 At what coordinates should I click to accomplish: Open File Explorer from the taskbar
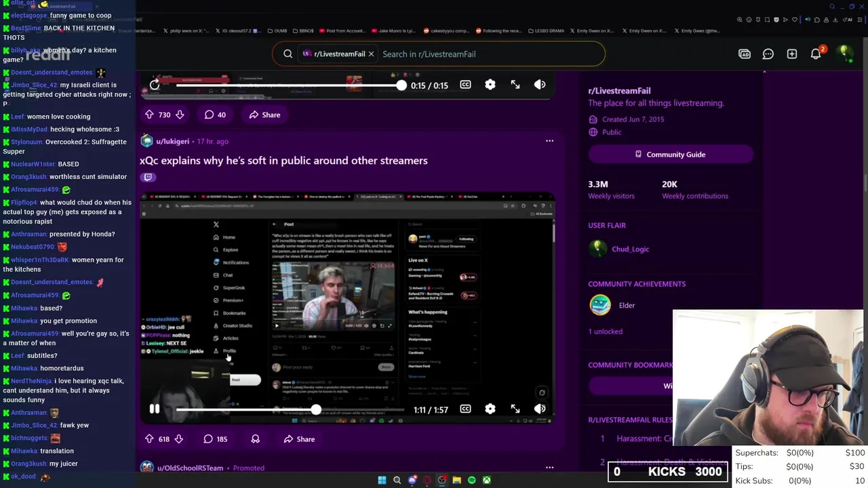[x=457, y=480]
